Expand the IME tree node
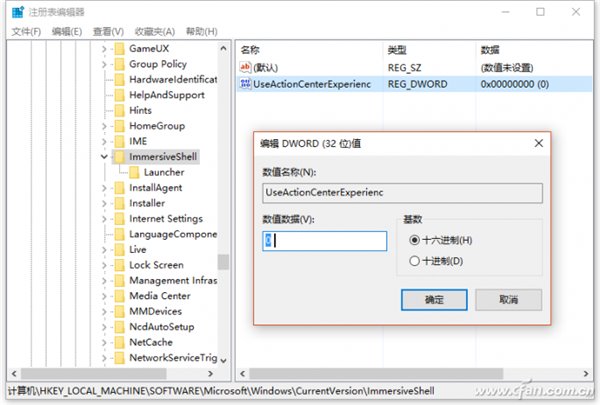The width and height of the screenshot is (600, 405). coord(104,141)
